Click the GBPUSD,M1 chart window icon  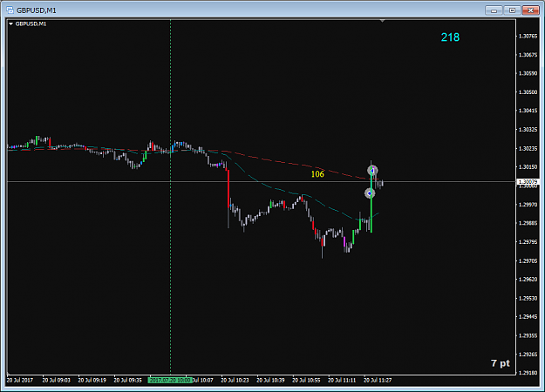click(x=10, y=10)
